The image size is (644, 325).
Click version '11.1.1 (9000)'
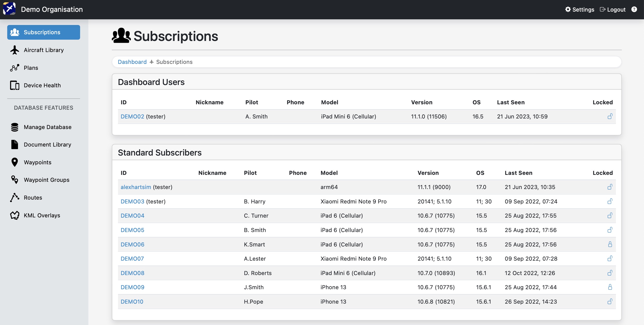[x=434, y=187]
